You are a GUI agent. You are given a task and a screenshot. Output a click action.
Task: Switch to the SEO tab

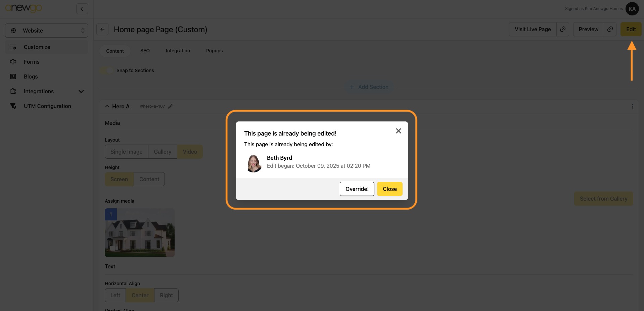coord(145,51)
